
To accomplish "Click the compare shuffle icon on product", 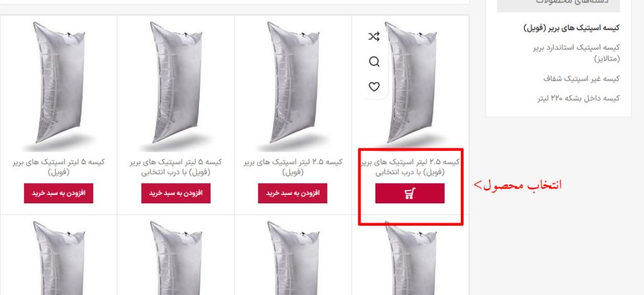I will [x=374, y=36].
